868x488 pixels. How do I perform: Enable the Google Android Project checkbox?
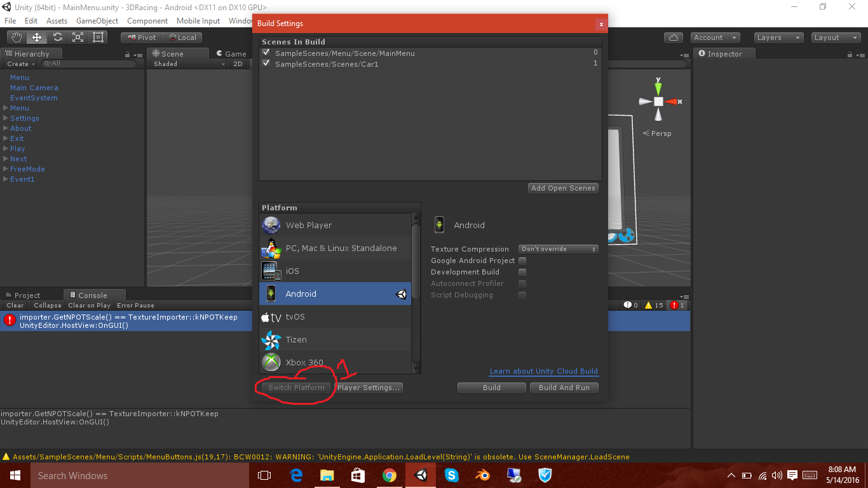coord(522,261)
